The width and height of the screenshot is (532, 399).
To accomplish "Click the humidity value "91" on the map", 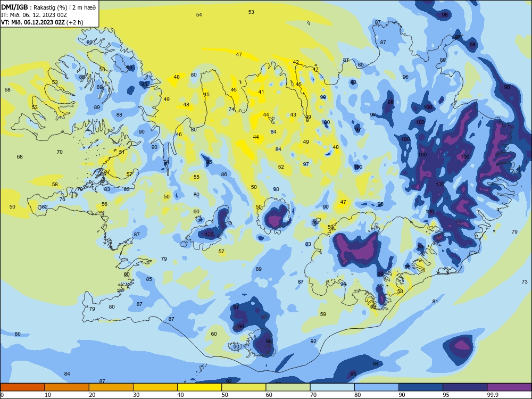I will [x=167, y=162].
